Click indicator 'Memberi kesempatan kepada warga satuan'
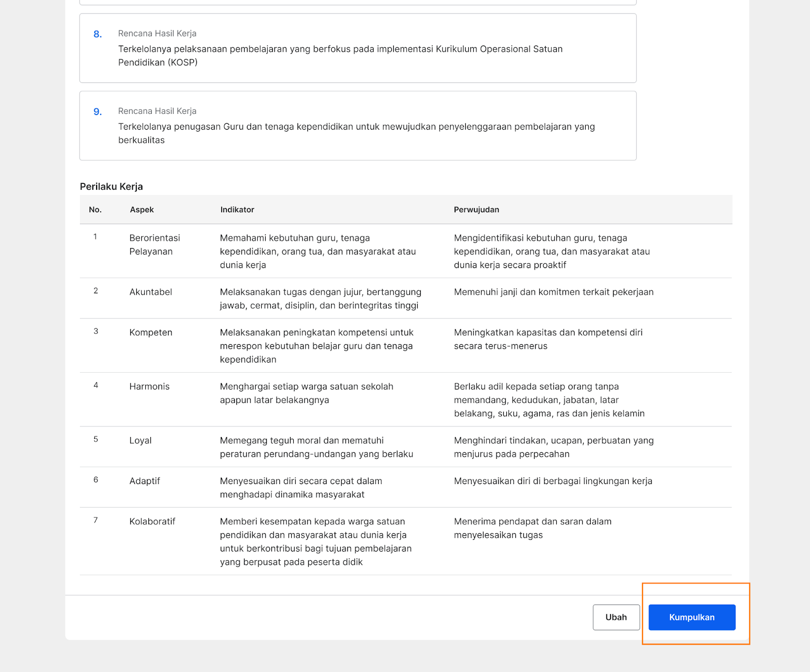Screen dimensions: 810x672 [x=316, y=542]
